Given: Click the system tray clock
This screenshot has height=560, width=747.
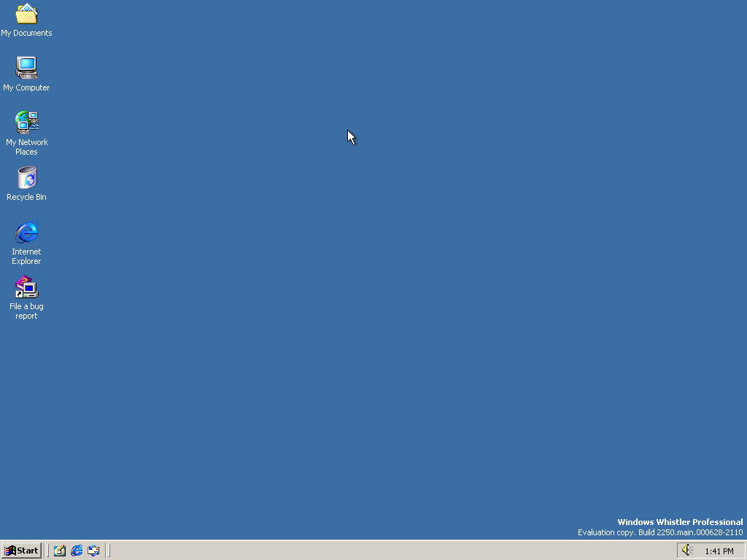Looking at the screenshot, I should (719, 551).
